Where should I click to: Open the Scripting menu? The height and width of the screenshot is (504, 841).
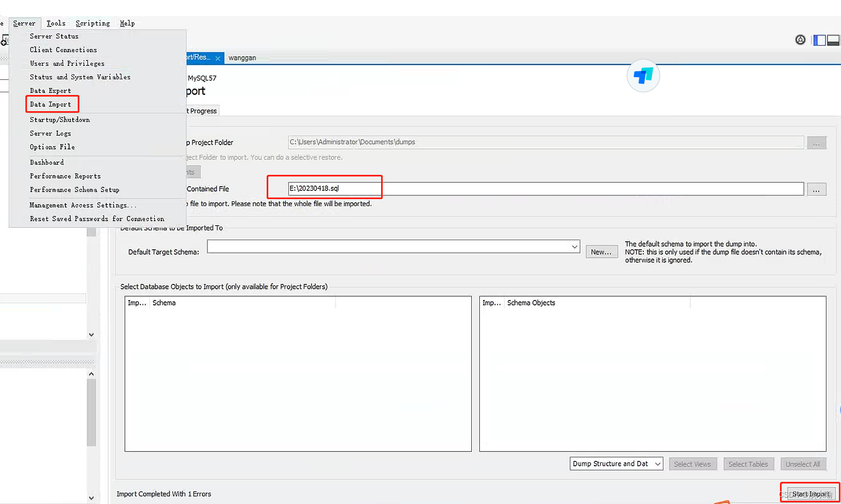pos(93,23)
